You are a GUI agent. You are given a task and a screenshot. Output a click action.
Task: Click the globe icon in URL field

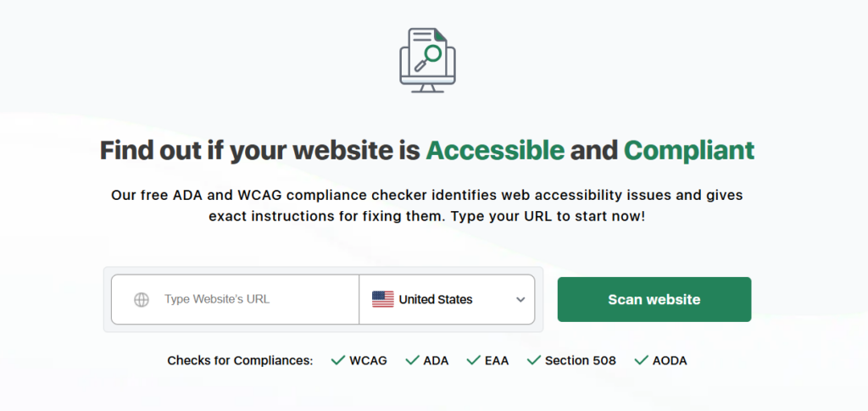tap(142, 299)
